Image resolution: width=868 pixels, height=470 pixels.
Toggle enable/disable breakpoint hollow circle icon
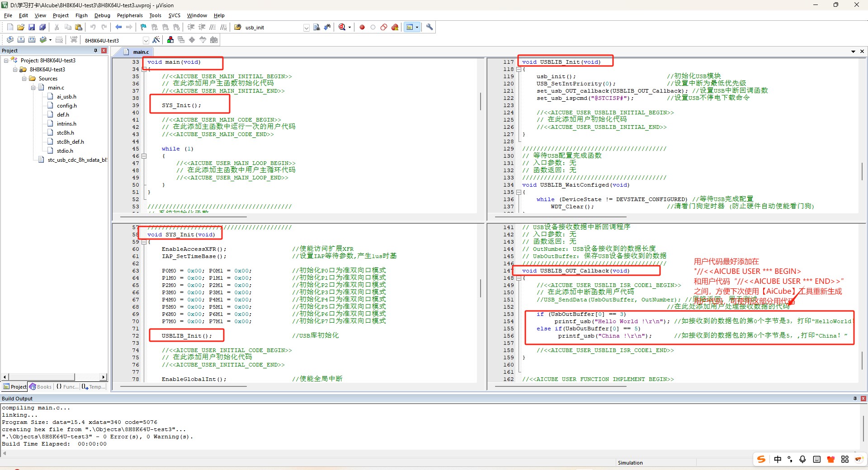tap(373, 27)
